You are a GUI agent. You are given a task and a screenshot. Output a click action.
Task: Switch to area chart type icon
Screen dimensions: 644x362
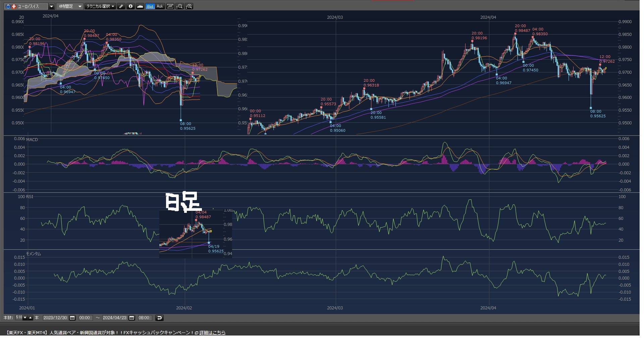click(140, 6)
